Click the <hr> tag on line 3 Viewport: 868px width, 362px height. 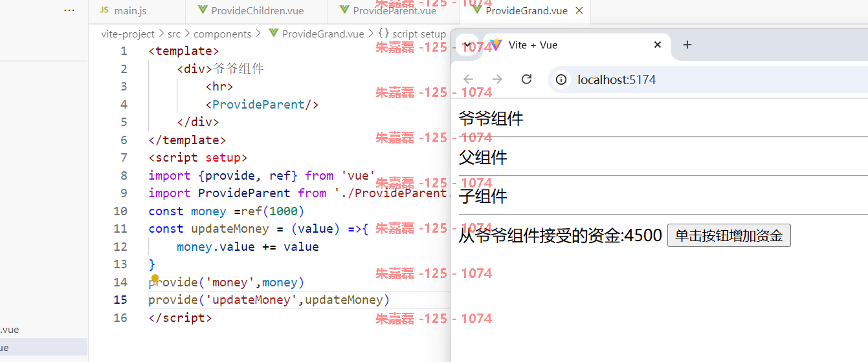219,87
